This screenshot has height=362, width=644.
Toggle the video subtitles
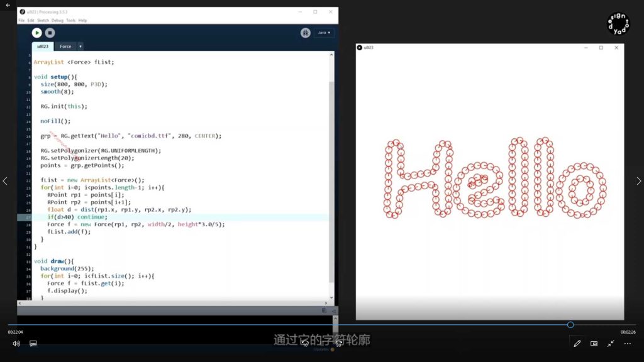coord(33,344)
